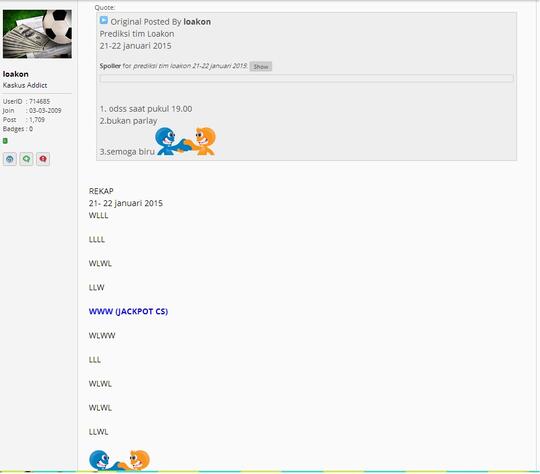
Task: Click the Kaskus Addict rank label
Action: pyautogui.click(x=25, y=85)
